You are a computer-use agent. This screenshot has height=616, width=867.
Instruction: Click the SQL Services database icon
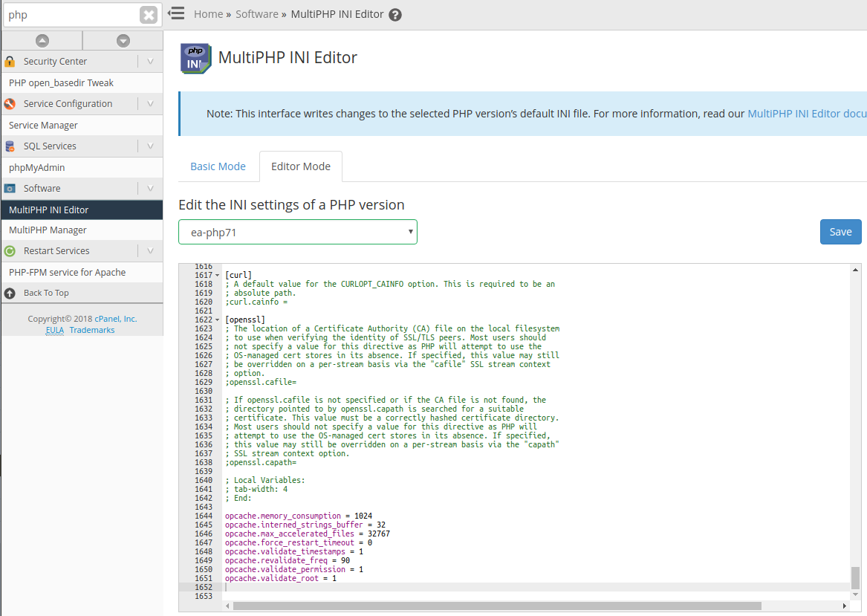pos(10,146)
